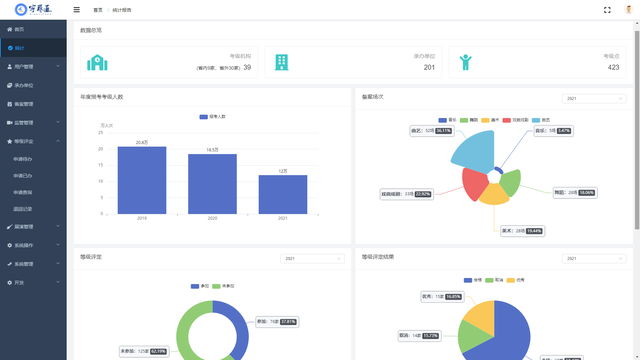Screen dimensions: 640x360
Task: Expand chevron on the bottom gear sidebar row
Action: (58, 282)
